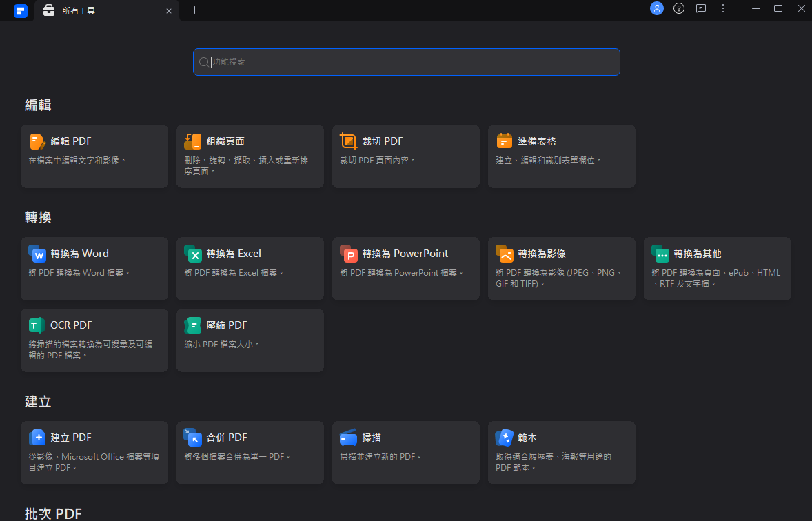The image size is (812, 521).
Task: Click the 編輯 section heading
Action: coord(38,105)
